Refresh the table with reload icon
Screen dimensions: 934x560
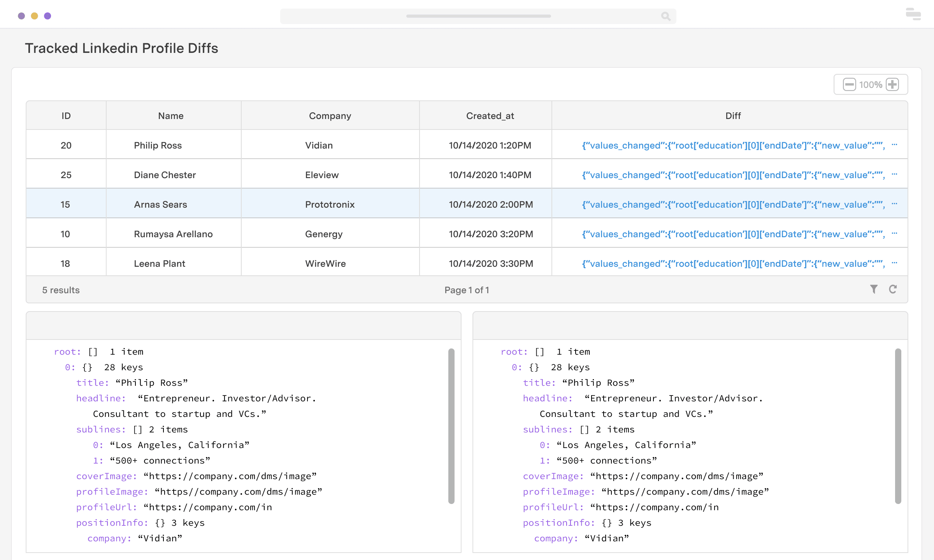893,289
